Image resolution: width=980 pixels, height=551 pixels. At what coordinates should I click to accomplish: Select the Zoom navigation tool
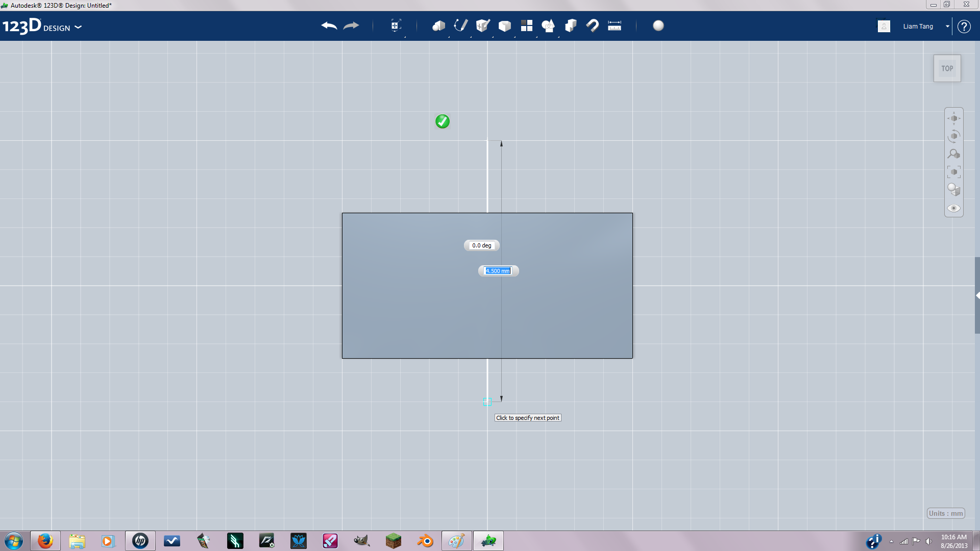(953, 154)
